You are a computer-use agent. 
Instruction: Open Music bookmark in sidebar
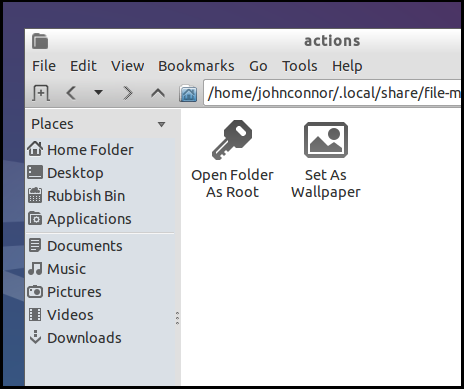pyautogui.click(x=100, y=269)
